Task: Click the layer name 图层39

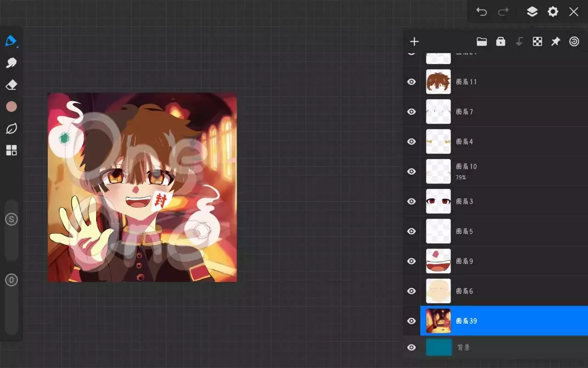Action: coord(466,321)
